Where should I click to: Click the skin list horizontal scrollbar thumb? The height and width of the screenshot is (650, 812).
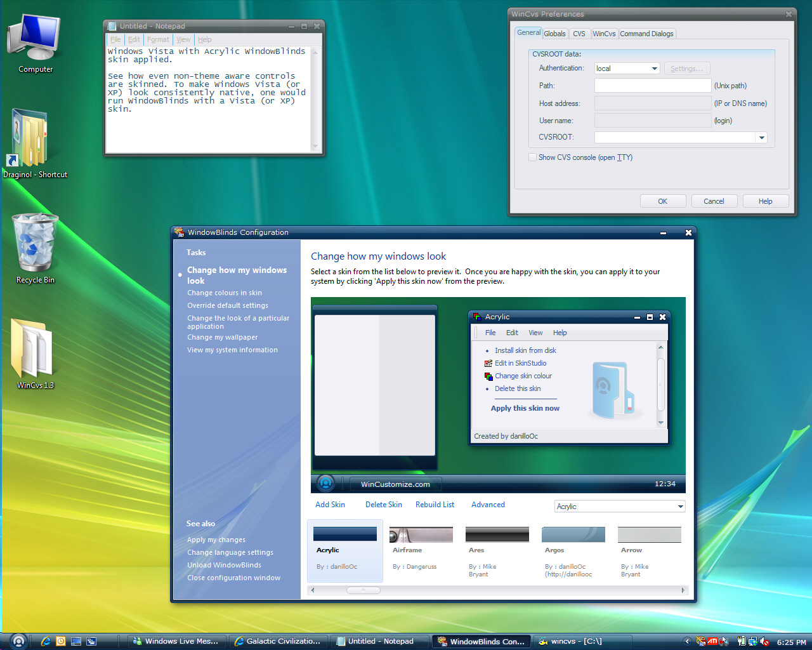(363, 590)
